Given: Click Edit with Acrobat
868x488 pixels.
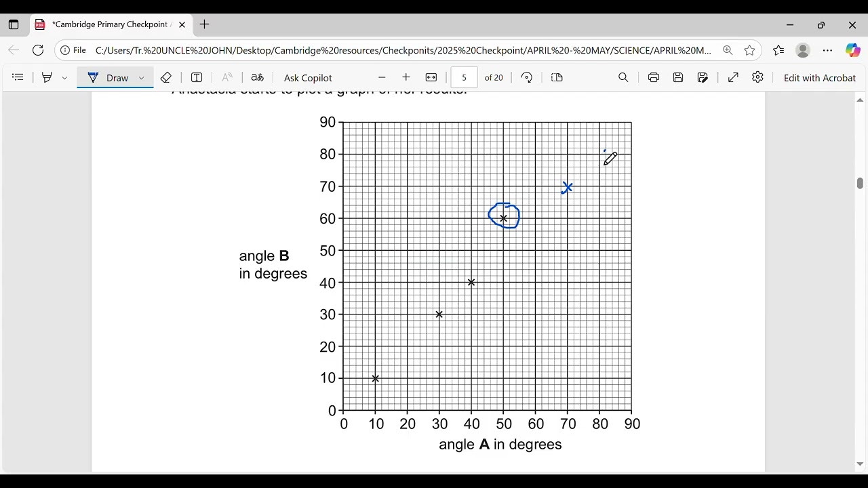Looking at the screenshot, I should coord(819,78).
